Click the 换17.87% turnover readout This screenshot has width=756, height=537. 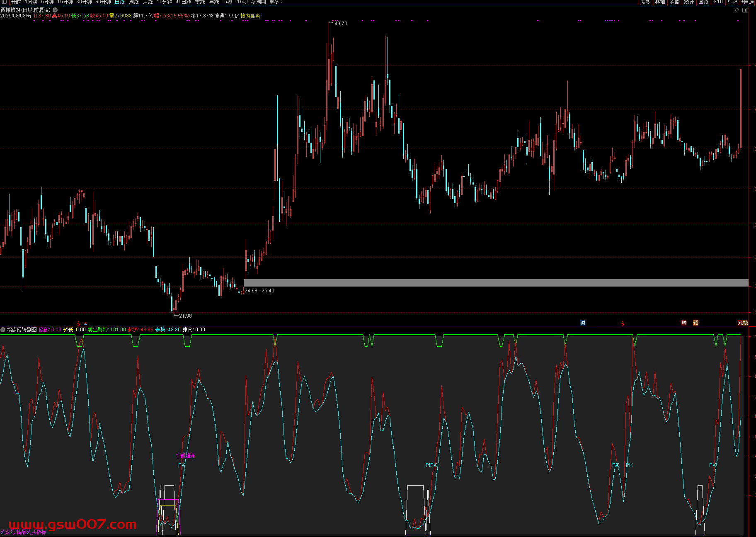[202, 16]
